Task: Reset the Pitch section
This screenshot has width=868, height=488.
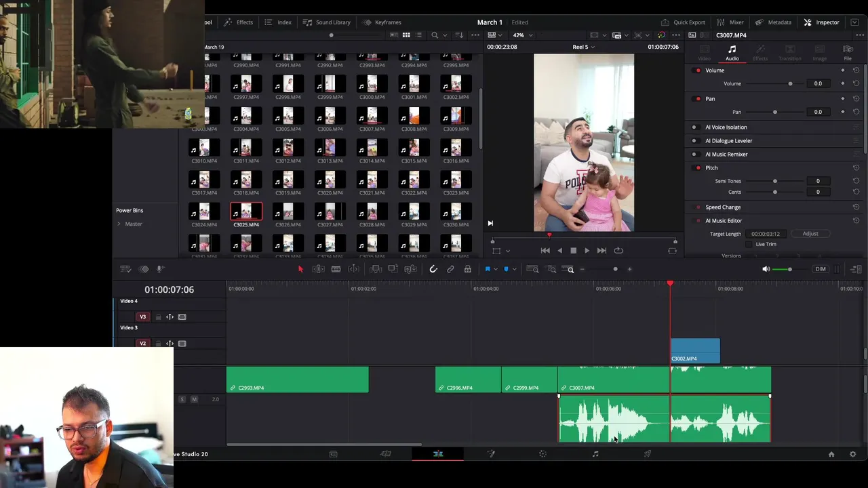Action: tap(856, 168)
